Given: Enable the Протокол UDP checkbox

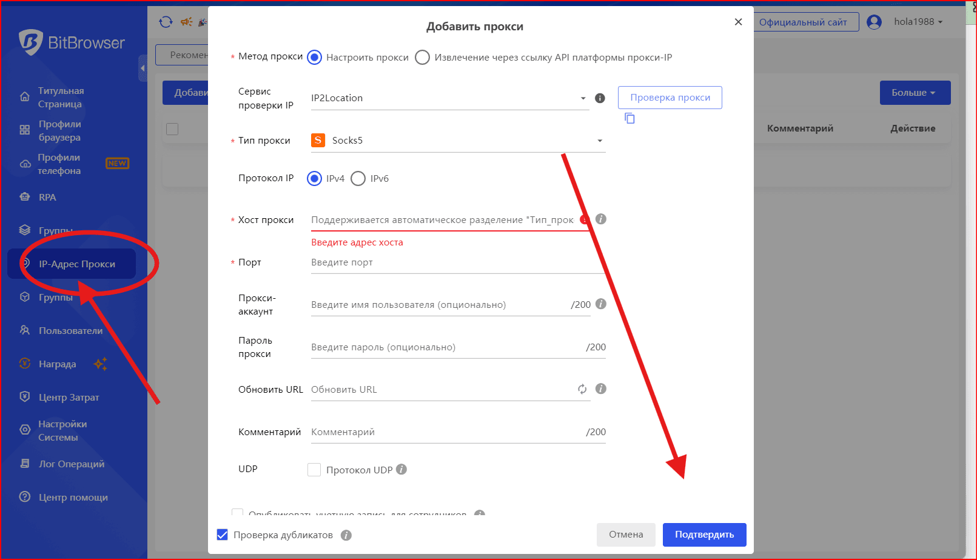Looking at the screenshot, I should [314, 470].
